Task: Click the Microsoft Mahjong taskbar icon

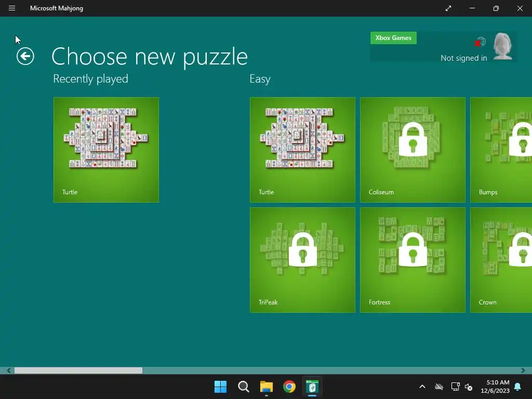Action: pyautogui.click(x=312, y=387)
